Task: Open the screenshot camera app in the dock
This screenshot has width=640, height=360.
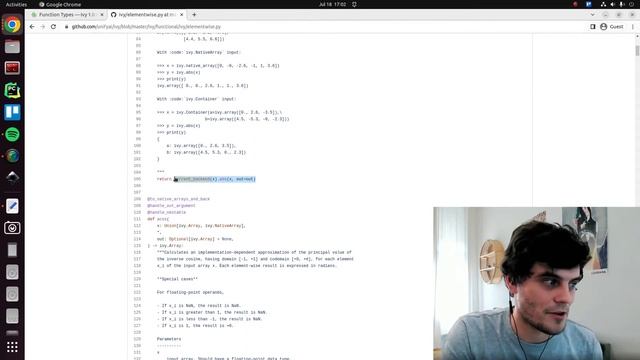Action: pos(12,228)
